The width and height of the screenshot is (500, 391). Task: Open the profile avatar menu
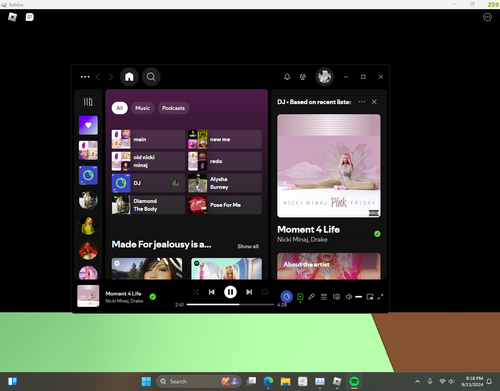325,77
